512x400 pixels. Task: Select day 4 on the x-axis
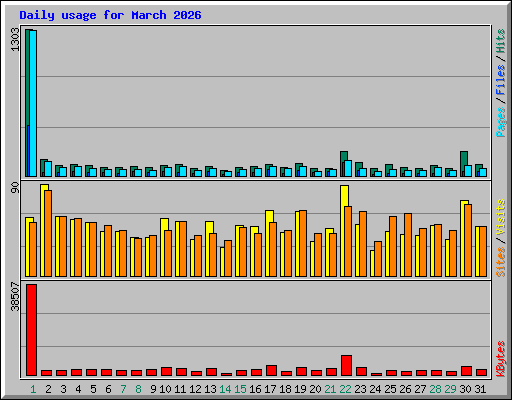click(78, 389)
